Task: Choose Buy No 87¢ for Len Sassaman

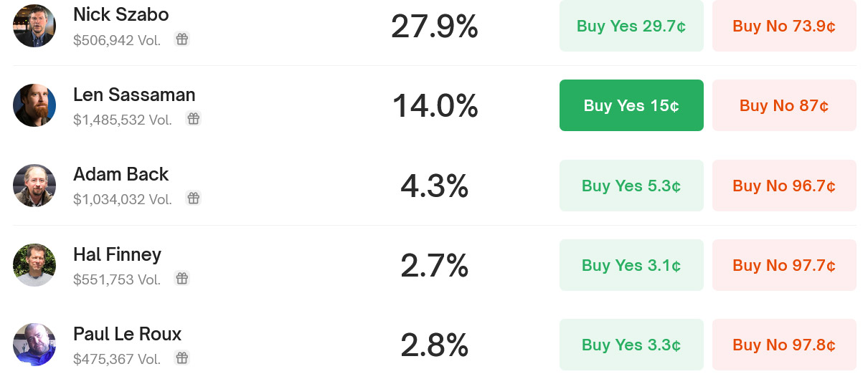Action: 784,105
